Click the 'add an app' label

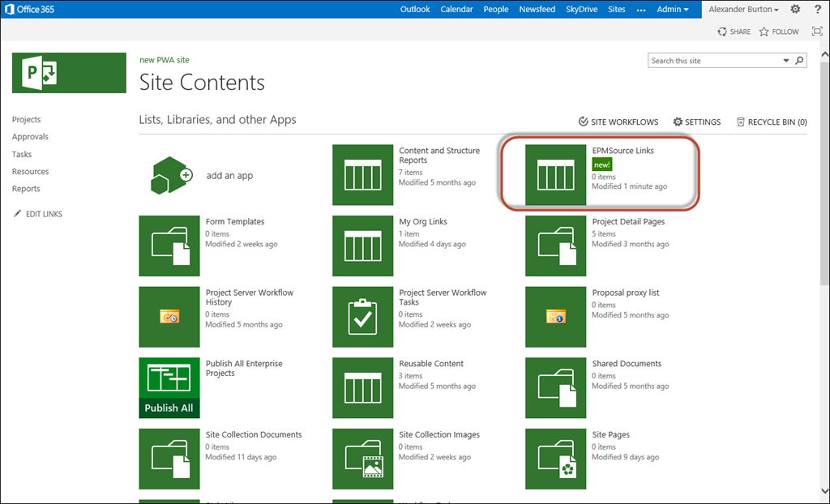point(229,175)
